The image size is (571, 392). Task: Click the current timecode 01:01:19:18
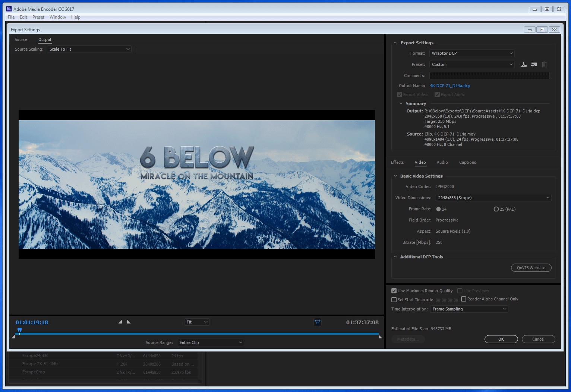(32, 322)
